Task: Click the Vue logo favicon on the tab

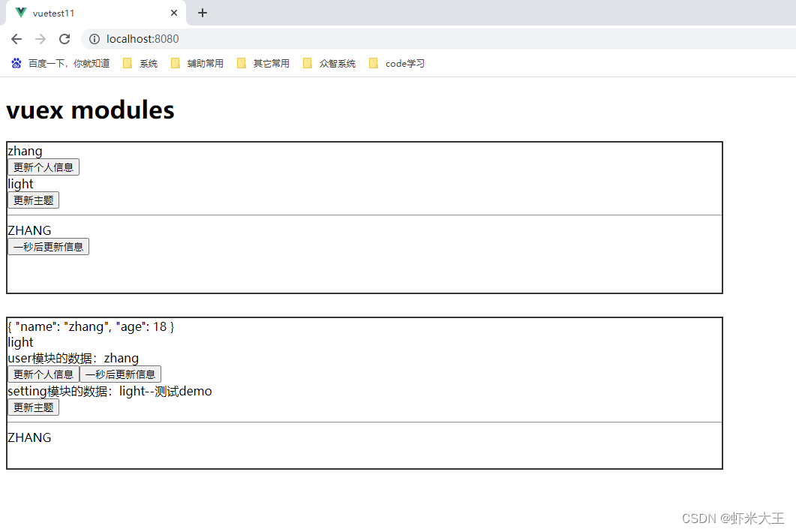Action: [20, 13]
